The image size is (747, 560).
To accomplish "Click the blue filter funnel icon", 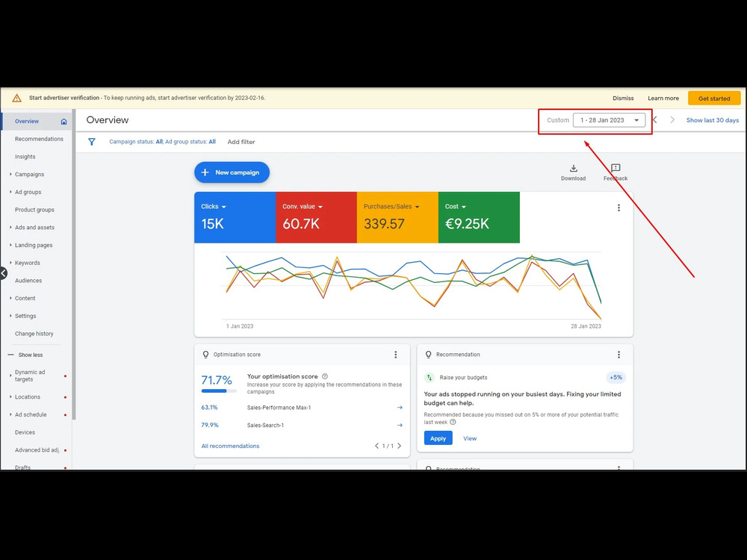I will pyautogui.click(x=91, y=142).
